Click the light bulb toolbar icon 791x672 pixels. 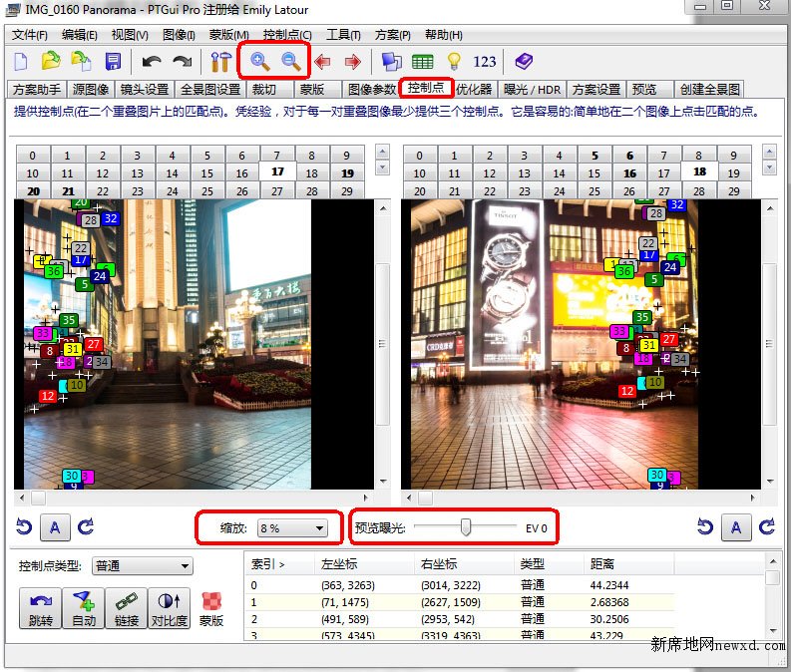point(454,61)
